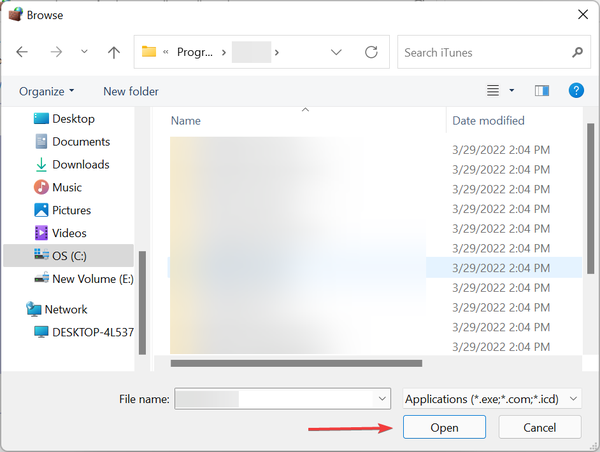The width and height of the screenshot is (600, 452).
Task: Open the address bar history dropdown
Action: [x=336, y=52]
